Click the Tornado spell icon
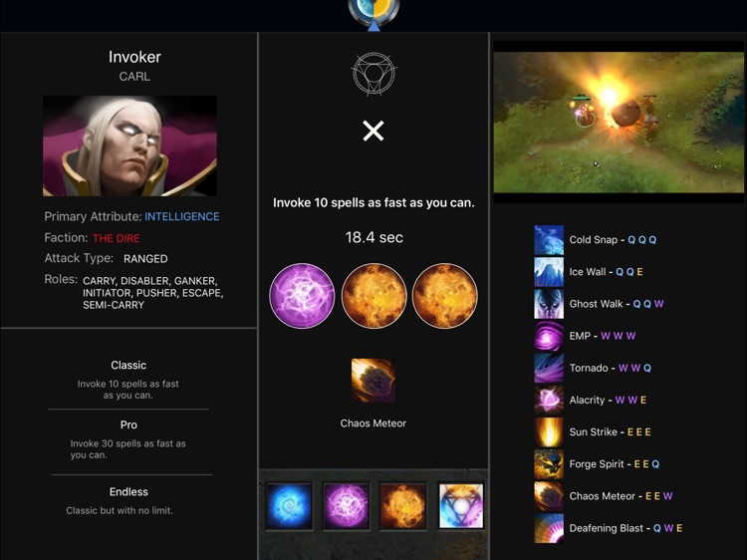 tap(549, 368)
